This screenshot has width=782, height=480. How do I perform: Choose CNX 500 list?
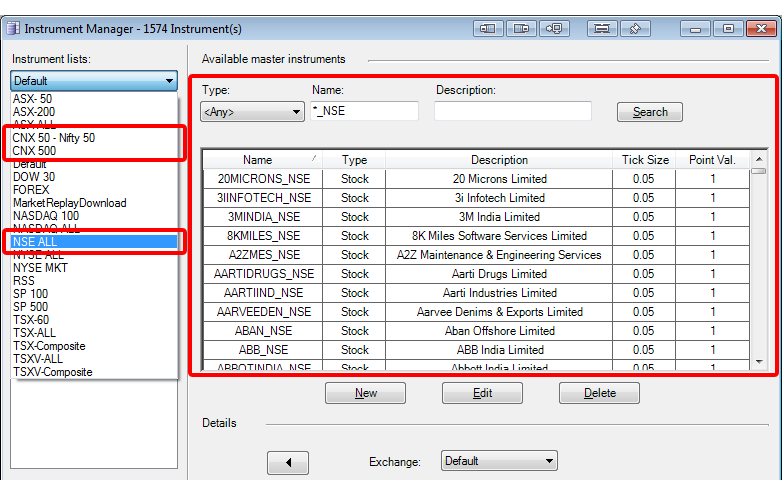34,151
